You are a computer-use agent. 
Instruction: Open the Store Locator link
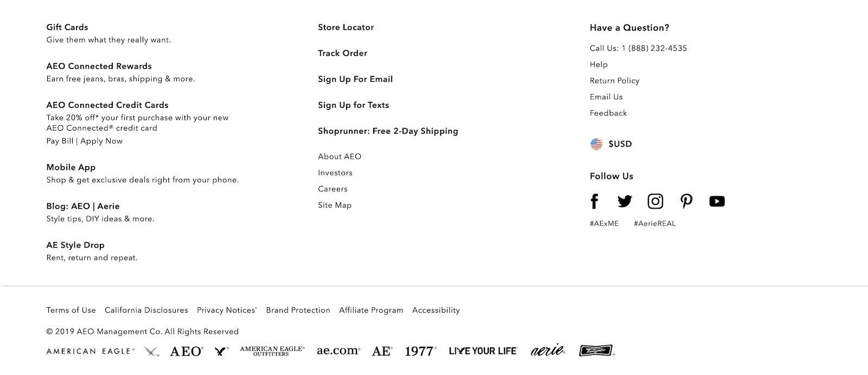click(346, 28)
